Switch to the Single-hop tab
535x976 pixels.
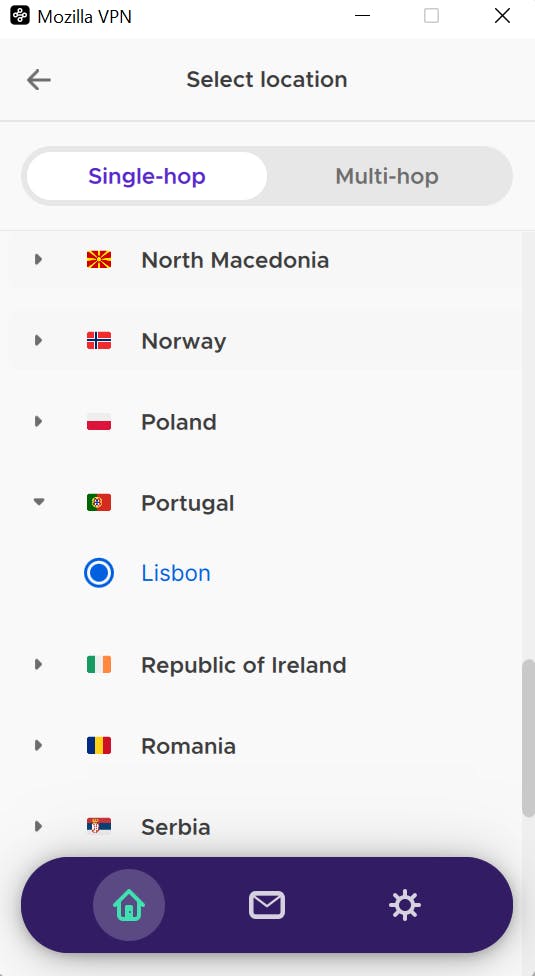(x=147, y=176)
